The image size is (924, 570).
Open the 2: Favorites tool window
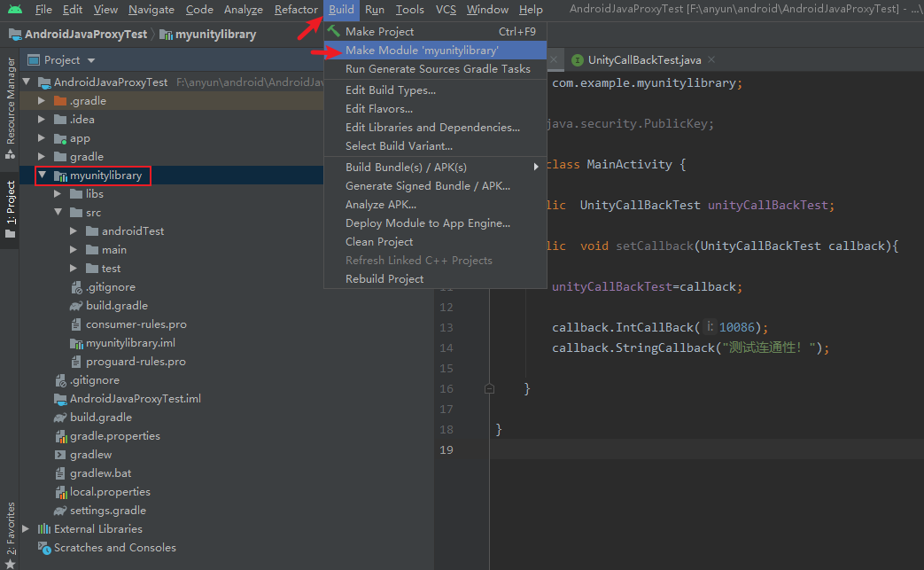coord(10,534)
